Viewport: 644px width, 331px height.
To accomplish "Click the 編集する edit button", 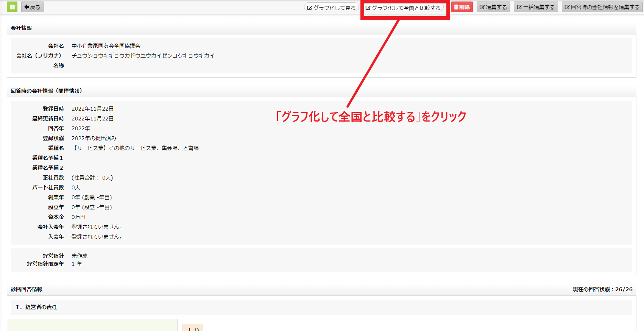I will 493,7.
